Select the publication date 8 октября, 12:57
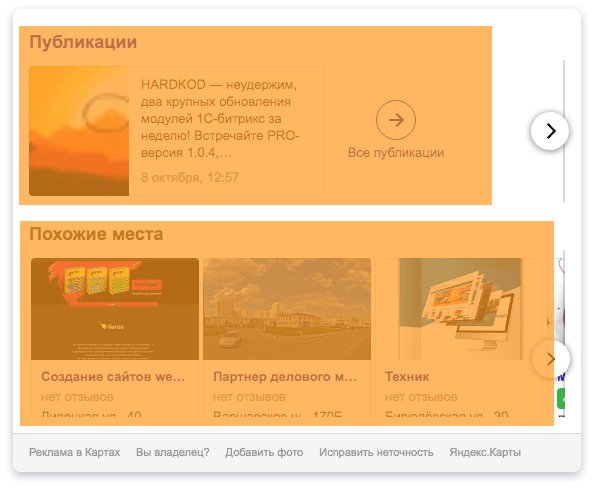595x496 pixels. (x=190, y=177)
